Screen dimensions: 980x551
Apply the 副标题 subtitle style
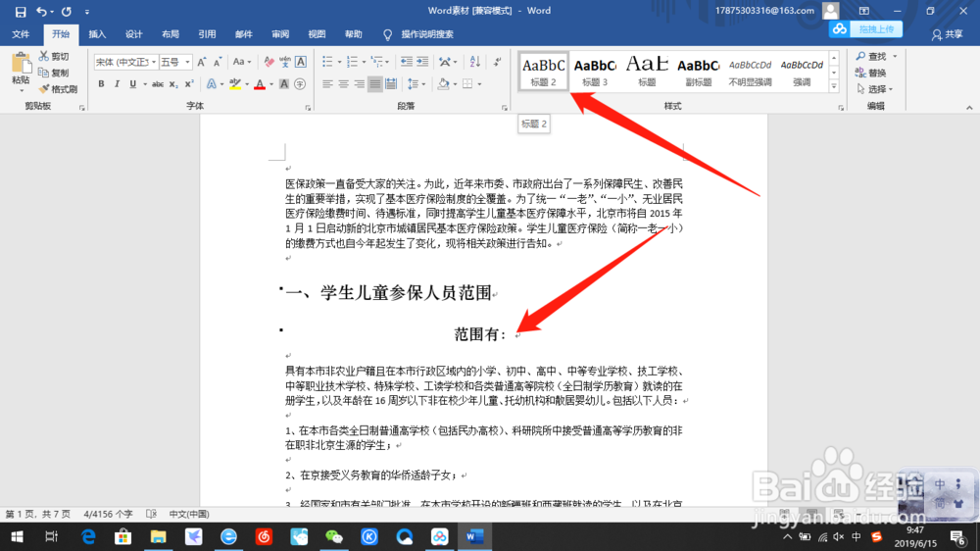[x=699, y=72]
